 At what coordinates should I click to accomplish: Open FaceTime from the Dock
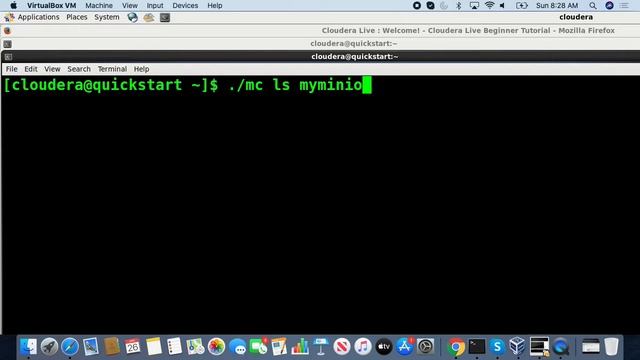(258, 347)
